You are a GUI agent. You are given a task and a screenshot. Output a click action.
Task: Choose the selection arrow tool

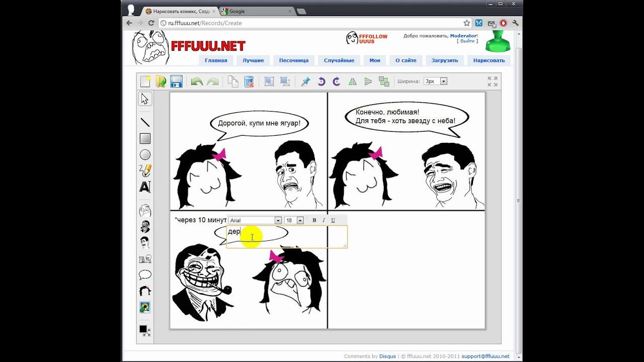[145, 99]
